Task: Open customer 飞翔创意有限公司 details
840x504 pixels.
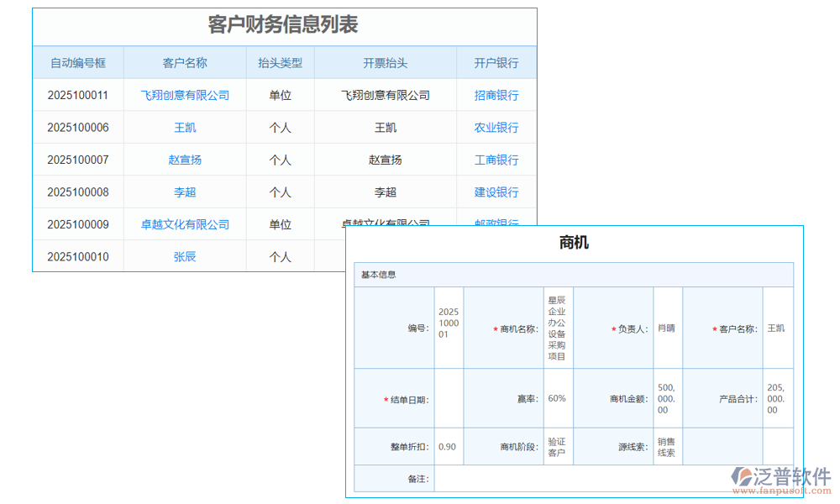Action: [x=184, y=95]
